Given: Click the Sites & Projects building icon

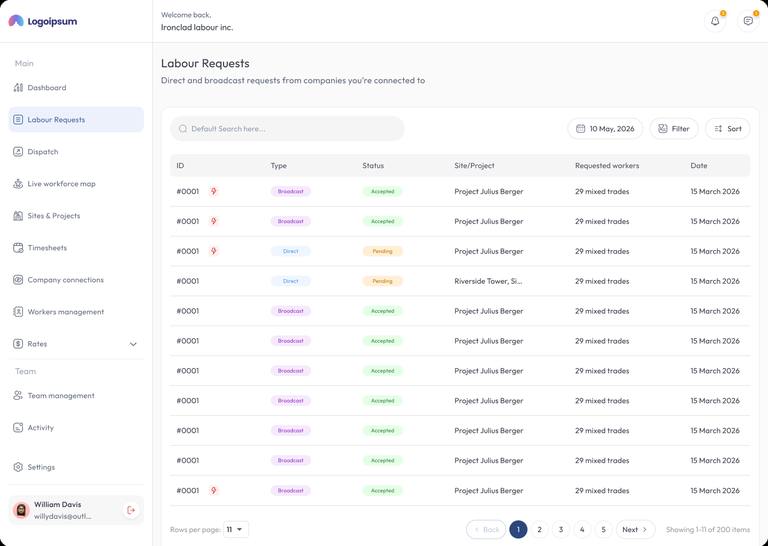Looking at the screenshot, I should coord(18,216).
